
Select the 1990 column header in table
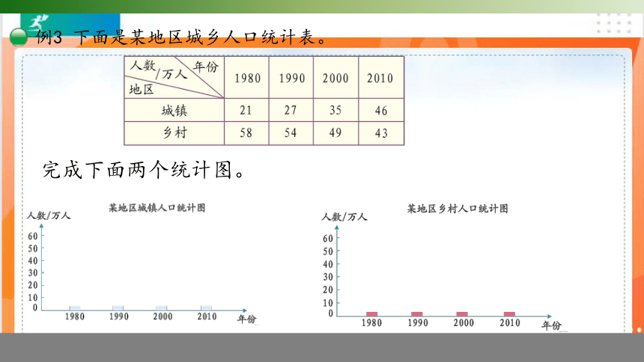point(291,78)
